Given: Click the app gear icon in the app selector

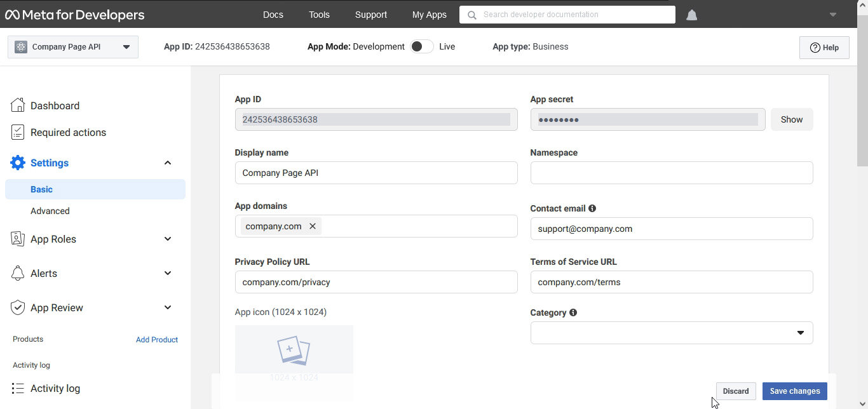Looking at the screenshot, I should coord(21,46).
